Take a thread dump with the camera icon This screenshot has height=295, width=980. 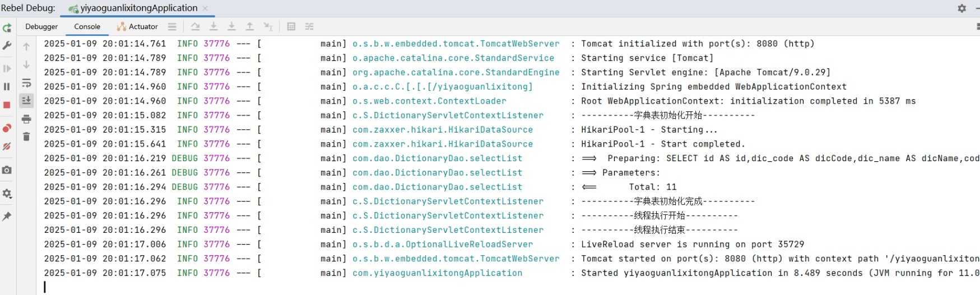coord(7,170)
